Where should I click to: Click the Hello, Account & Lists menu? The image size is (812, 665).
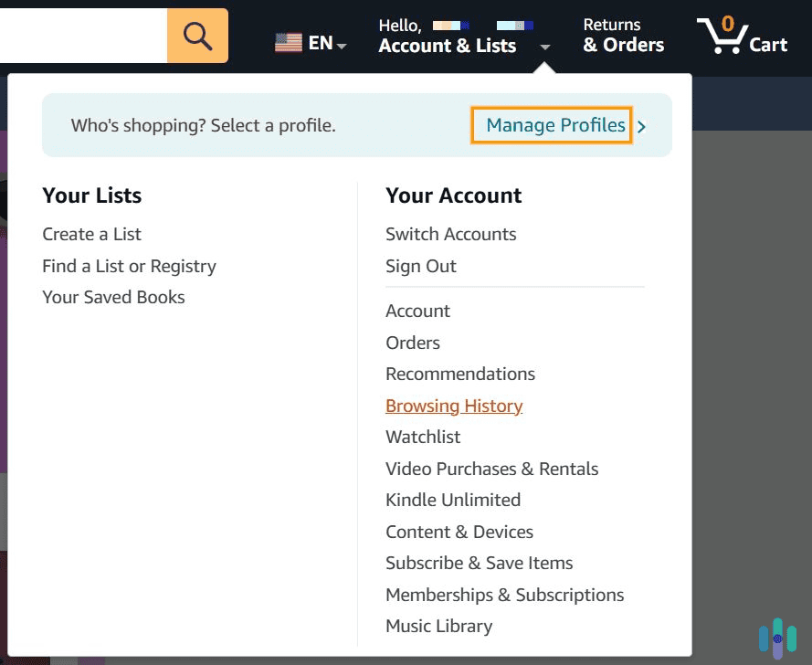(x=447, y=35)
